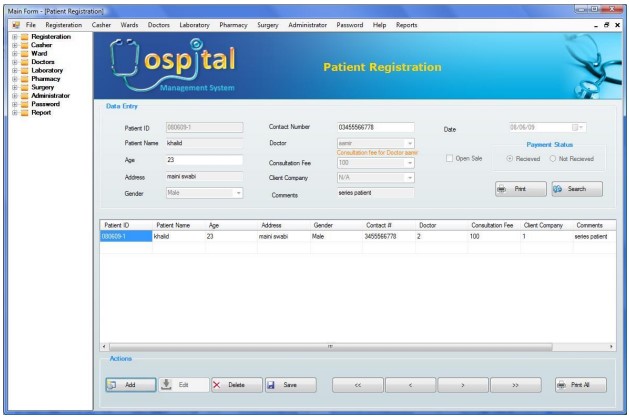Go to last record with >> button
This screenshot has height=419, width=629.
515,385
